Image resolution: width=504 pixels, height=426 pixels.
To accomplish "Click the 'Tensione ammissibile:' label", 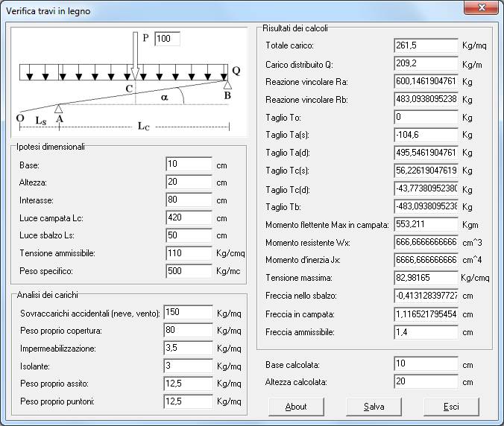I will tap(57, 253).
